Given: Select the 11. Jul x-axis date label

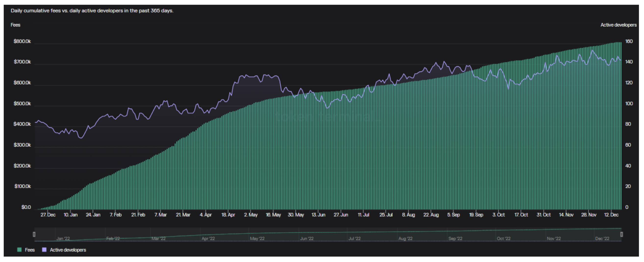Looking at the screenshot, I should pos(363,215).
